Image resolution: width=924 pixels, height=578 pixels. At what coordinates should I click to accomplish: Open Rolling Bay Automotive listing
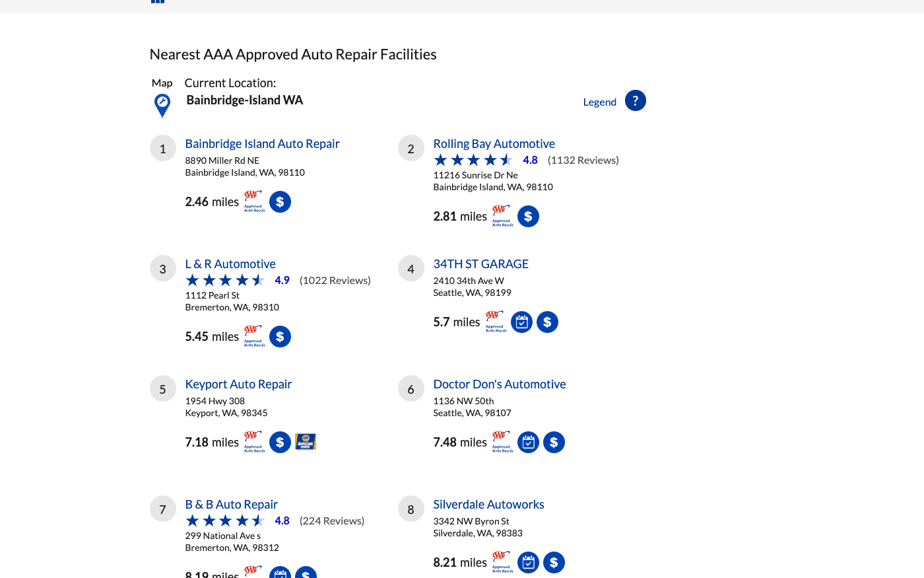coord(494,143)
